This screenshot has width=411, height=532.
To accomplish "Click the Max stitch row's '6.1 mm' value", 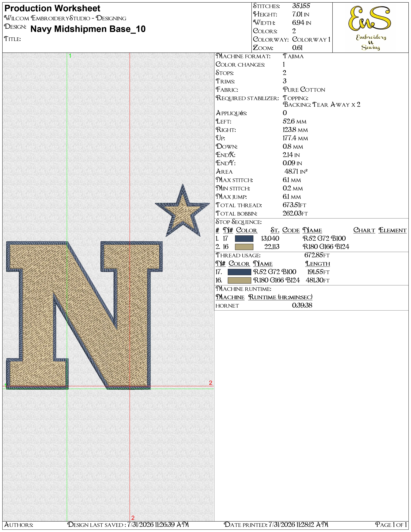I will point(292,180).
